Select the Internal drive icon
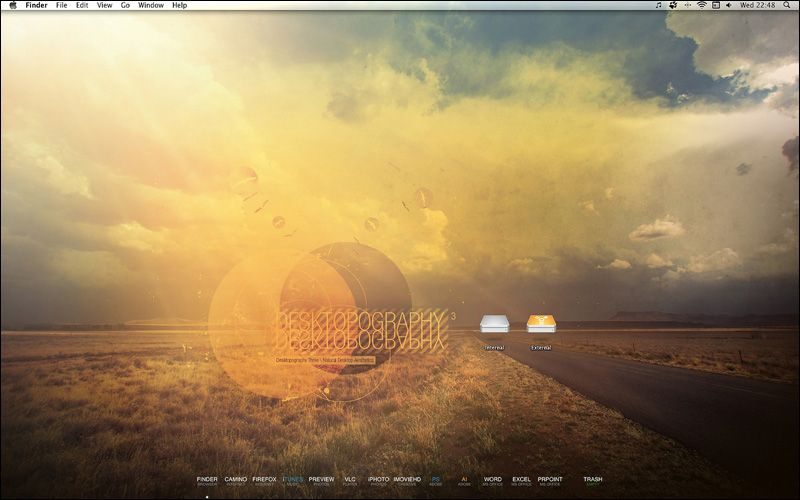 tap(494, 324)
